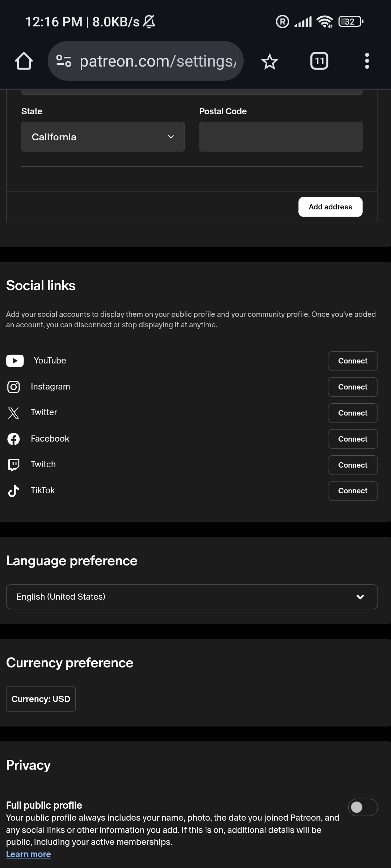Tap the muted notification bell icon
This screenshot has height=868, width=391.
click(x=149, y=22)
